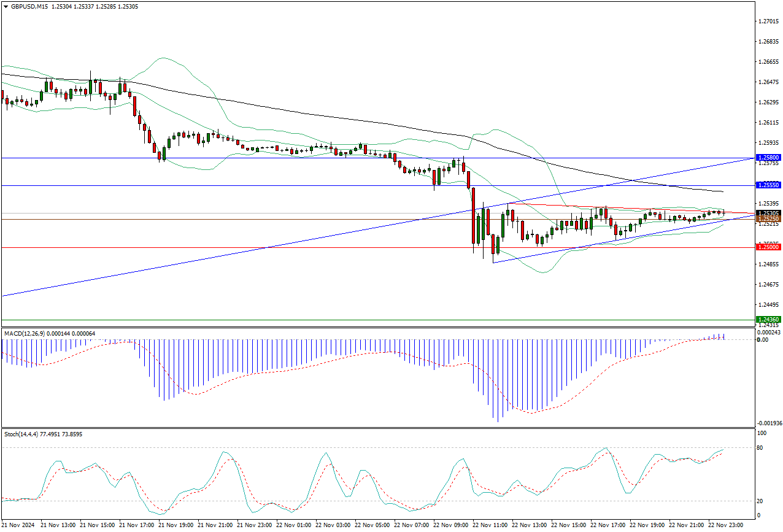Click the 21 Nov 2024 date label
Image resolution: width=783 pixels, height=532 pixels.
click(x=19, y=526)
